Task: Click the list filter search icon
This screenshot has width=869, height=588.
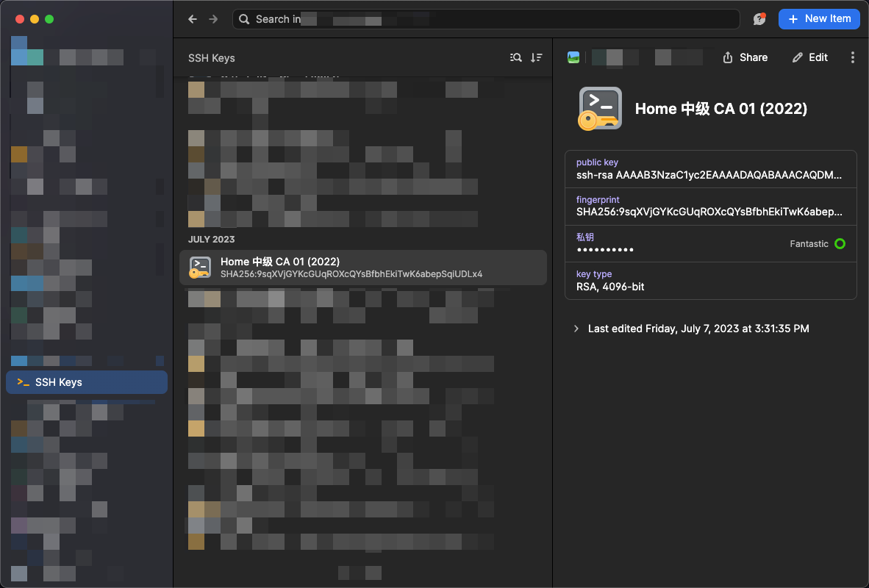Action: (x=516, y=57)
